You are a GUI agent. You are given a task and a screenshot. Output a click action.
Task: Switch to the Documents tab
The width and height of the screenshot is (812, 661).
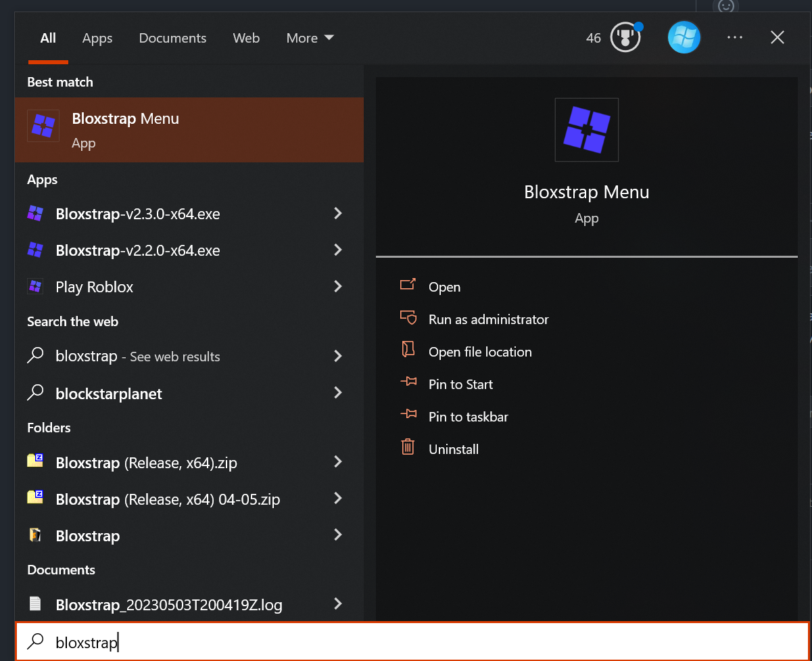172,38
